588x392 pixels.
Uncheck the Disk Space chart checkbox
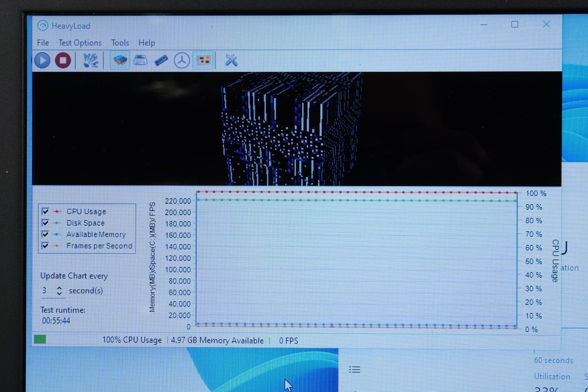[45, 222]
